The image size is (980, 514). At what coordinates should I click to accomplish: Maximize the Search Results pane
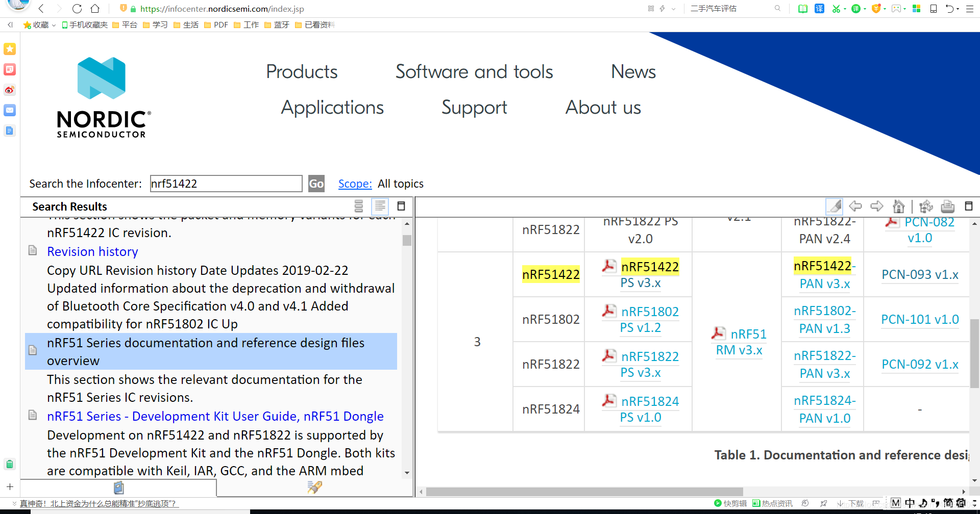pos(401,206)
